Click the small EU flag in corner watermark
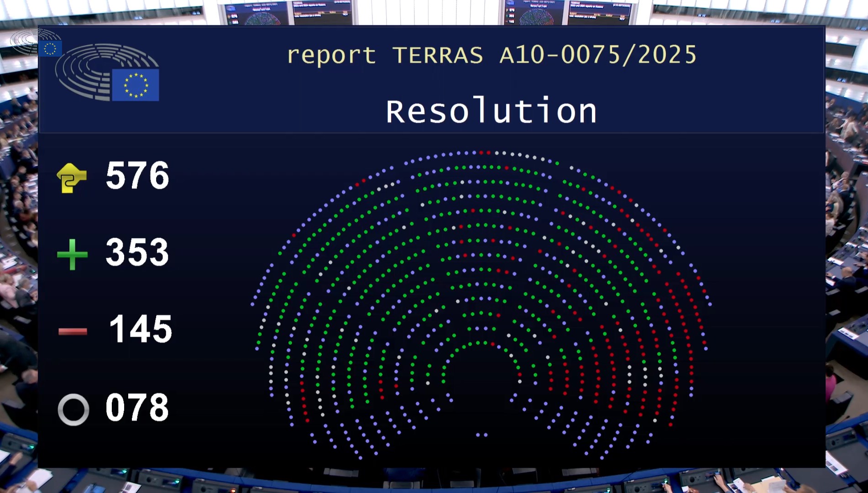 point(50,48)
